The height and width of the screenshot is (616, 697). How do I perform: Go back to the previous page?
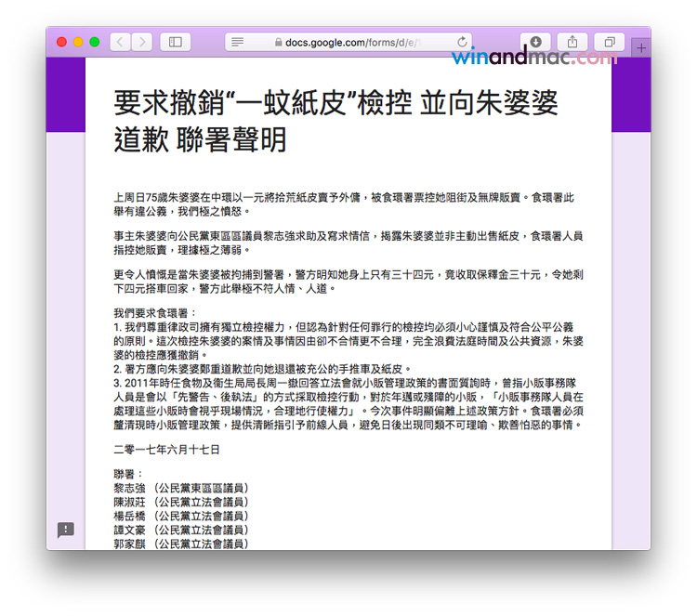[121, 42]
